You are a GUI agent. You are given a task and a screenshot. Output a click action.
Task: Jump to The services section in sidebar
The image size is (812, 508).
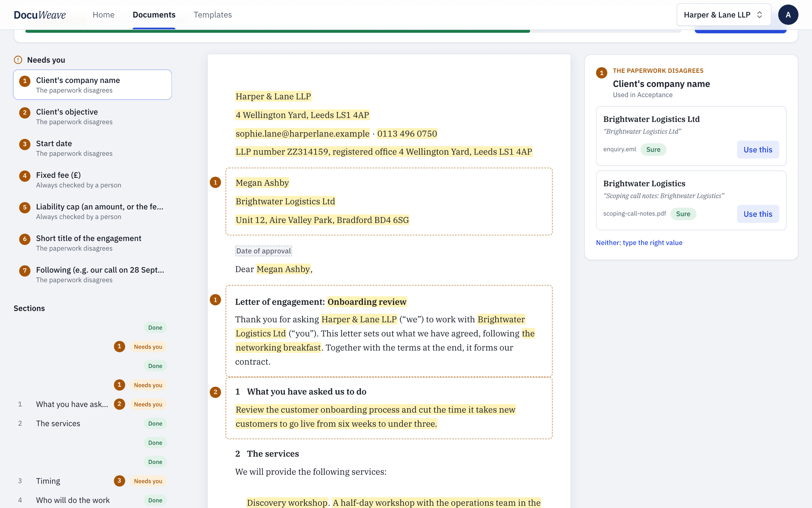pyautogui.click(x=58, y=423)
